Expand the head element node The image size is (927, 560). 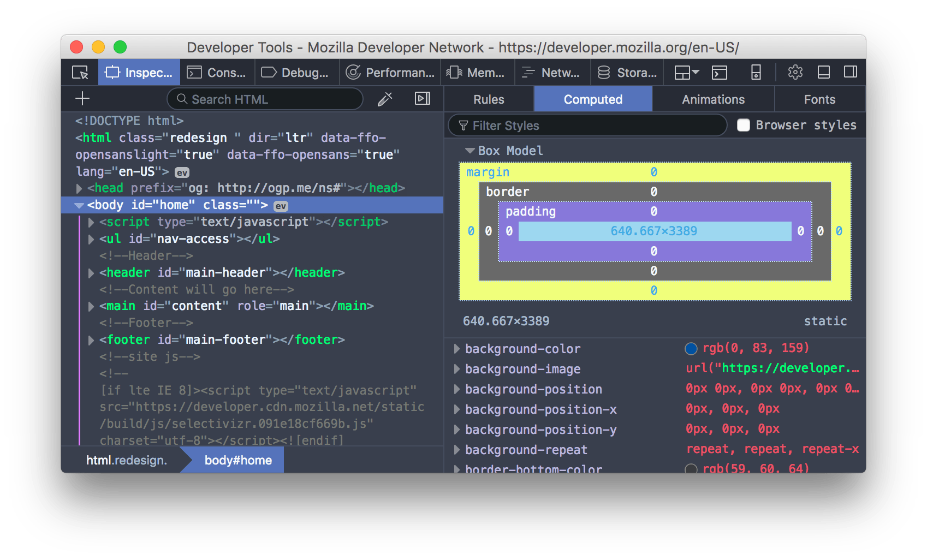tap(79, 188)
